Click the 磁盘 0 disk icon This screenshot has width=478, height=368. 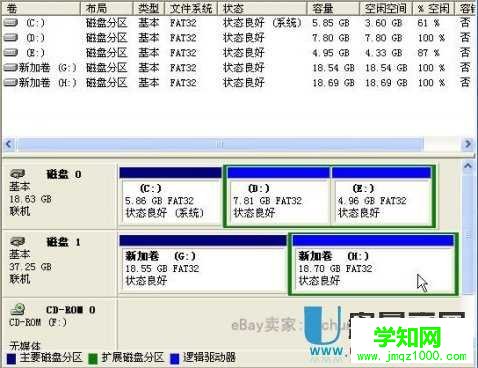click(x=18, y=174)
